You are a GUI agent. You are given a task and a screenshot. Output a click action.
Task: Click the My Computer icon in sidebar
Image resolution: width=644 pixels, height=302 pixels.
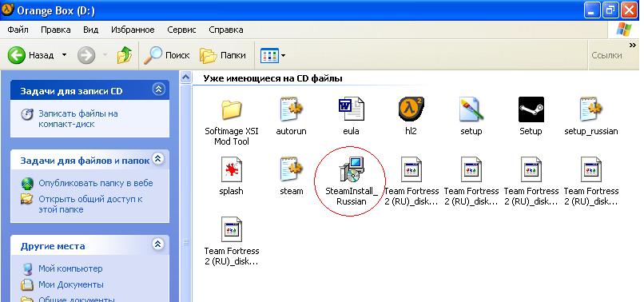coord(27,268)
